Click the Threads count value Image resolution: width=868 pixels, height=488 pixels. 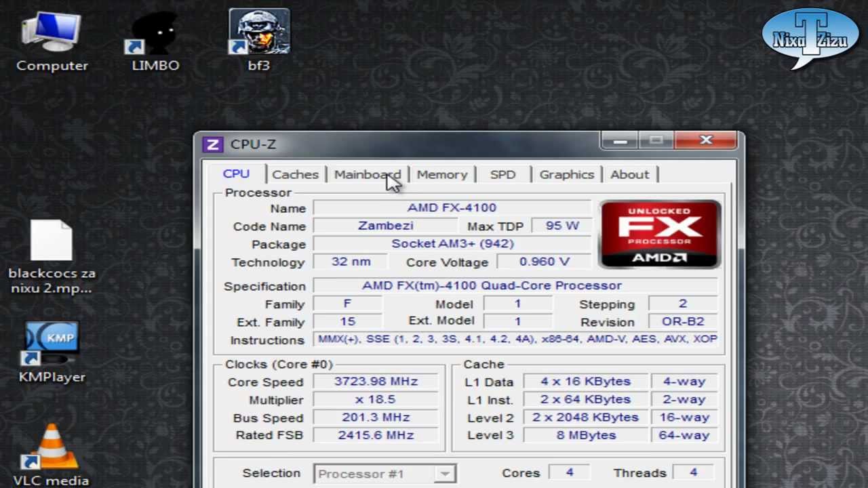tap(693, 473)
